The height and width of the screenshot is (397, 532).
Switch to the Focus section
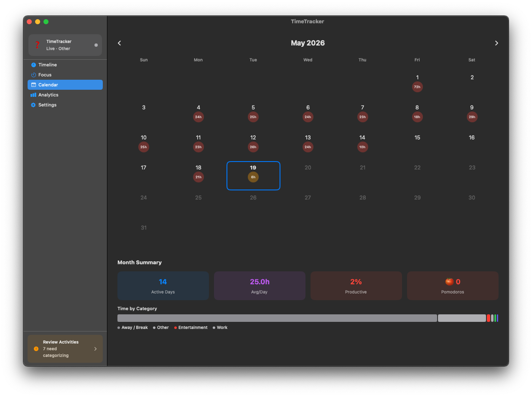[65, 75]
